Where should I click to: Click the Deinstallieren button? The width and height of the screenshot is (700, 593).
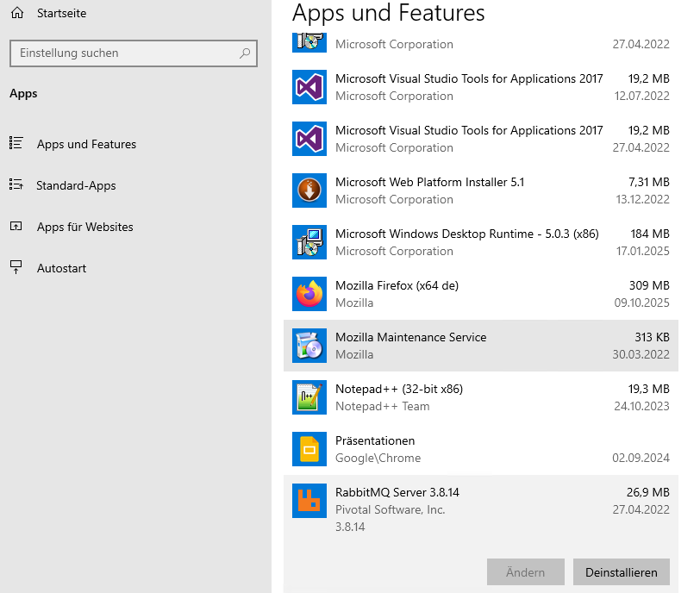coord(622,572)
